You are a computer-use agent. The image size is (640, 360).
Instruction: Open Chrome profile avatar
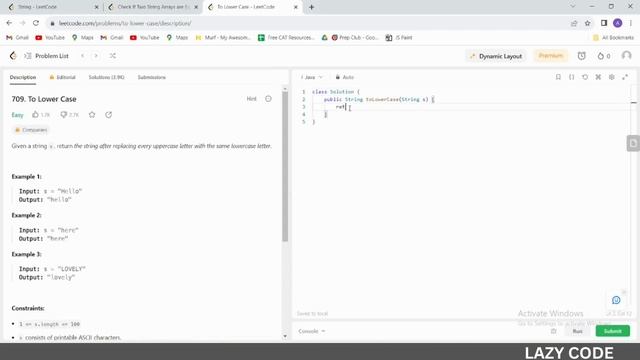click(618, 23)
